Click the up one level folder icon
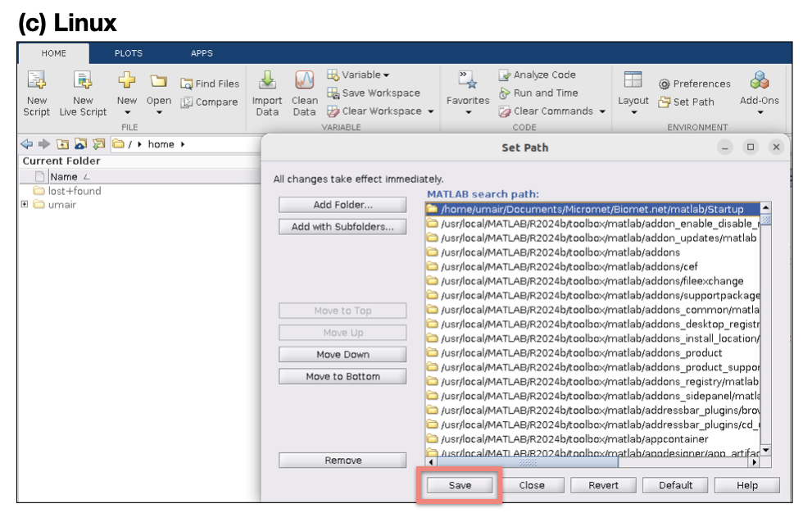This screenshot has height=522, width=812. (x=62, y=144)
